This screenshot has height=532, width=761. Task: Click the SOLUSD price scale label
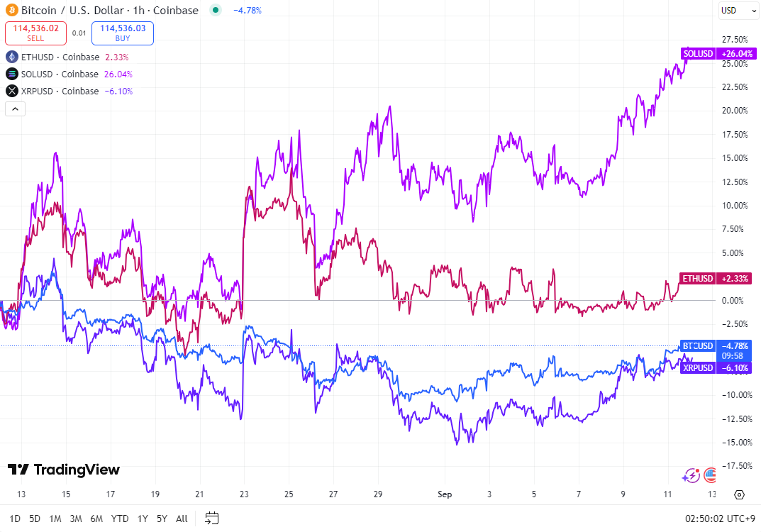tap(699, 54)
